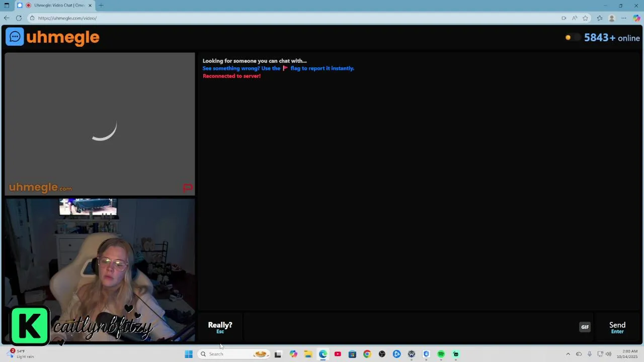The image size is (644, 362).
Task: Open the Windows Start menu
Action: [x=189, y=354]
